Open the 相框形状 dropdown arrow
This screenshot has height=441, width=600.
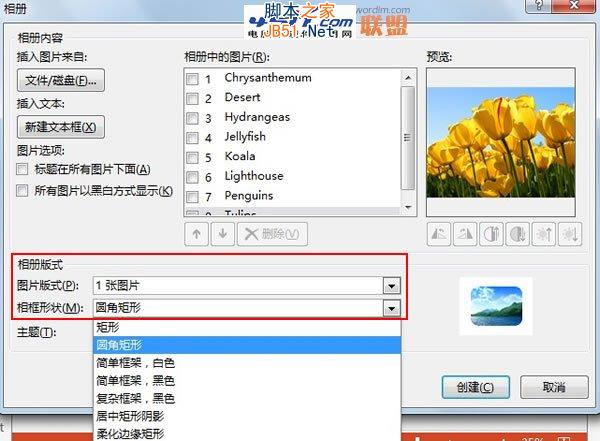click(x=391, y=308)
